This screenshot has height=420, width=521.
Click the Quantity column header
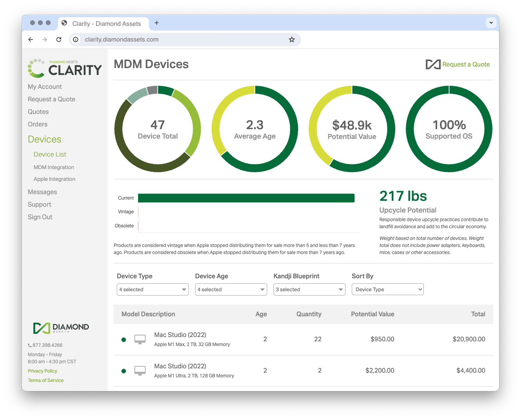(309, 314)
